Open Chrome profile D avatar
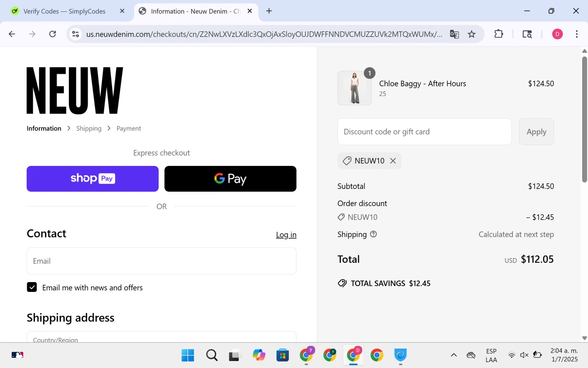 coord(557,34)
